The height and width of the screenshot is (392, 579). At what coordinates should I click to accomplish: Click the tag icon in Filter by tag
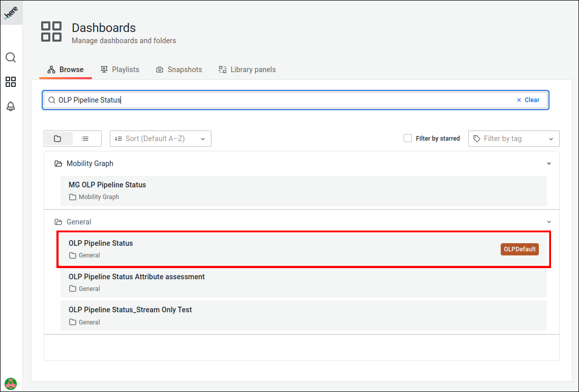[x=477, y=139]
